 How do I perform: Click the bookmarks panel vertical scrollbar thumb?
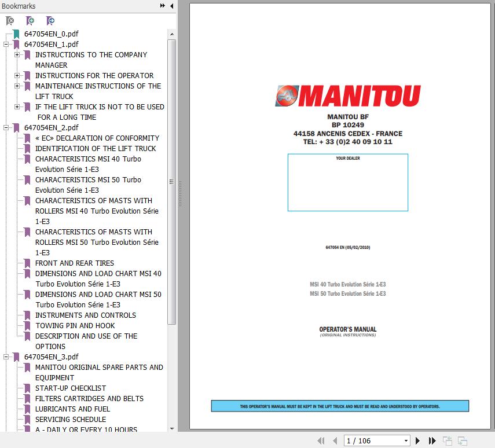click(172, 182)
